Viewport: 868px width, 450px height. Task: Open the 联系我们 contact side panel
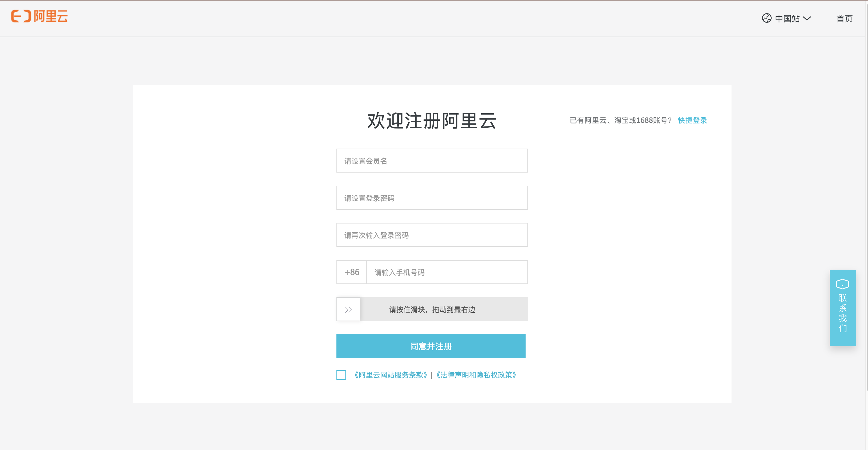(843, 308)
